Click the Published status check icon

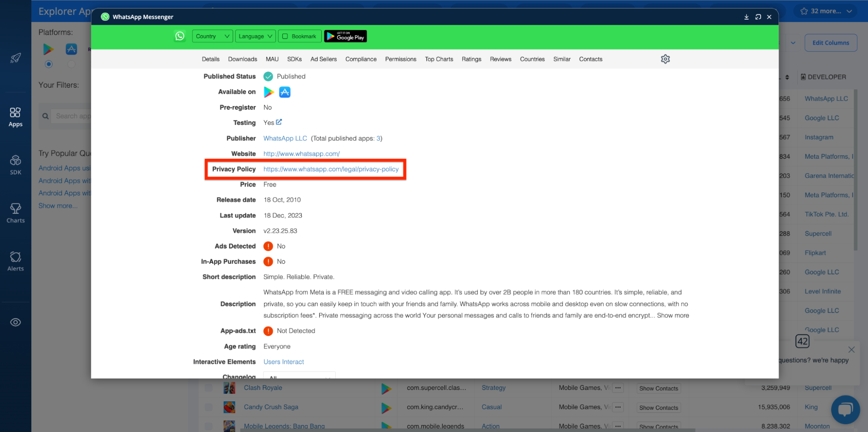268,76
